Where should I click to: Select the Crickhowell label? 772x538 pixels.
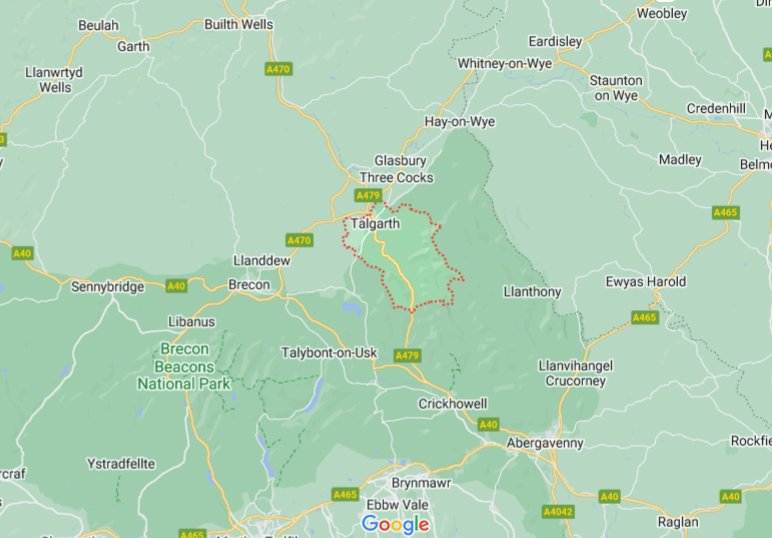452,404
